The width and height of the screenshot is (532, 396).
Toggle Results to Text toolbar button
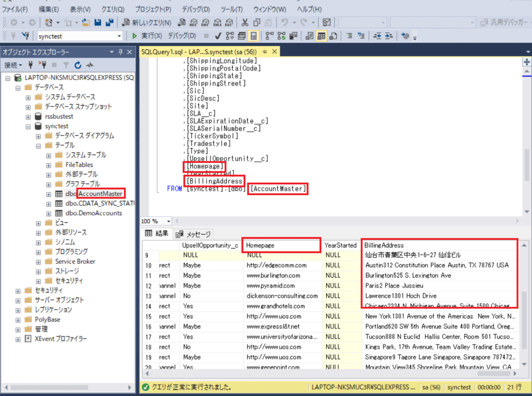click(309, 36)
